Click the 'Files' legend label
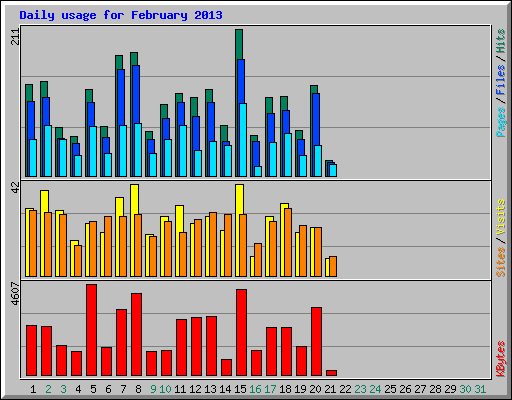Viewport: 512px width, 400px height. pos(500,80)
